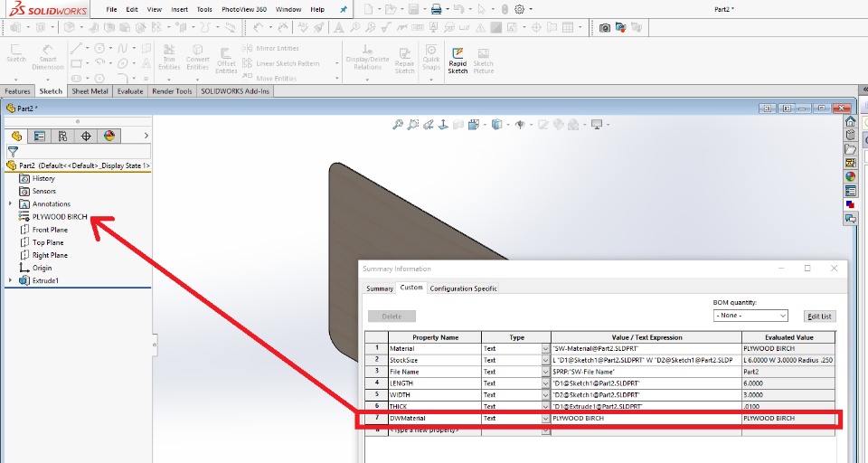Screen dimensions: 868x463
Task: Open the Configuration Specific tab
Action: (463, 288)
